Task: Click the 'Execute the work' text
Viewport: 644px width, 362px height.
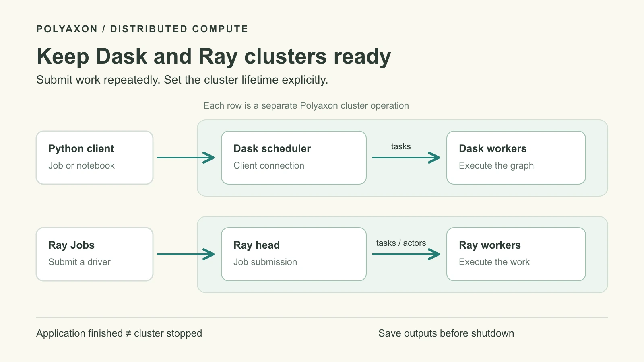Action: click(x=494, y=262)
